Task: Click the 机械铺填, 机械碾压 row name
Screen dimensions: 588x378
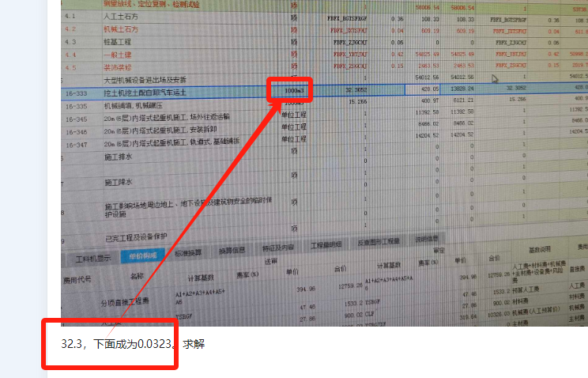Action: 133,106
